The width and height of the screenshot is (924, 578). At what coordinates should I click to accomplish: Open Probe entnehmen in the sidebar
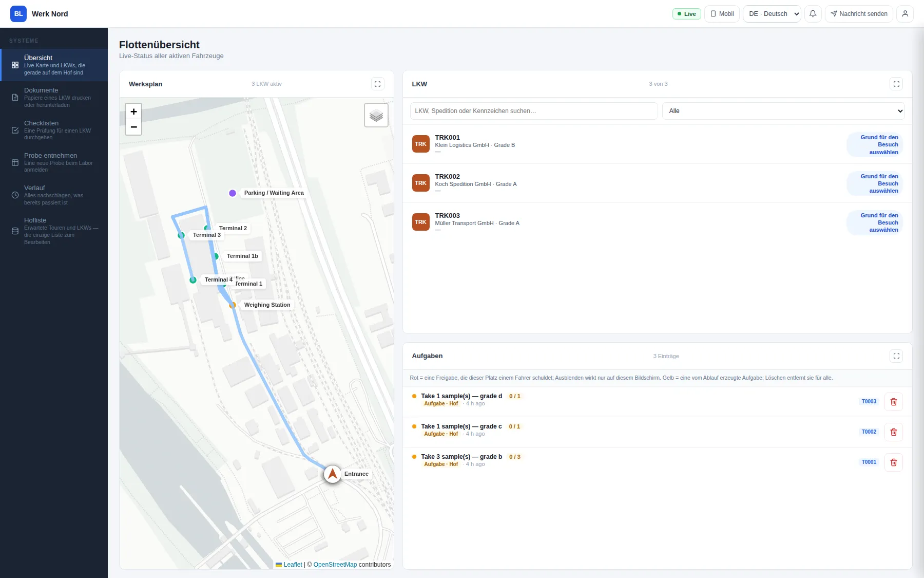pyautogui.click(x=54, y=162)
